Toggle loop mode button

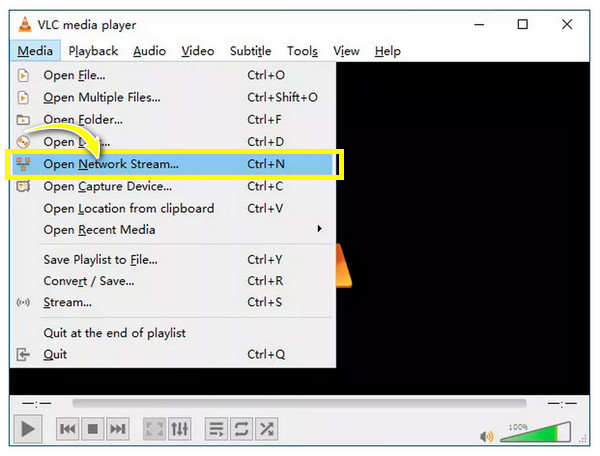click(x=241, y=429)
